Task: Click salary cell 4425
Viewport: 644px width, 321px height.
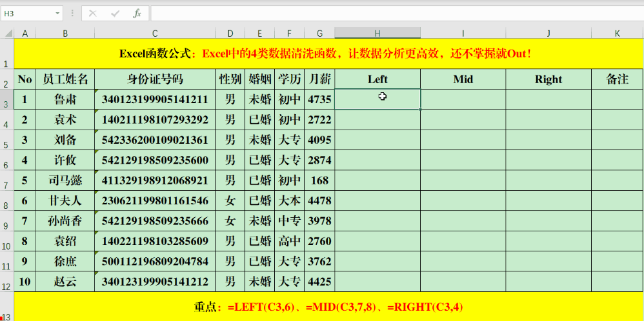Action: [x=319, y=282]
